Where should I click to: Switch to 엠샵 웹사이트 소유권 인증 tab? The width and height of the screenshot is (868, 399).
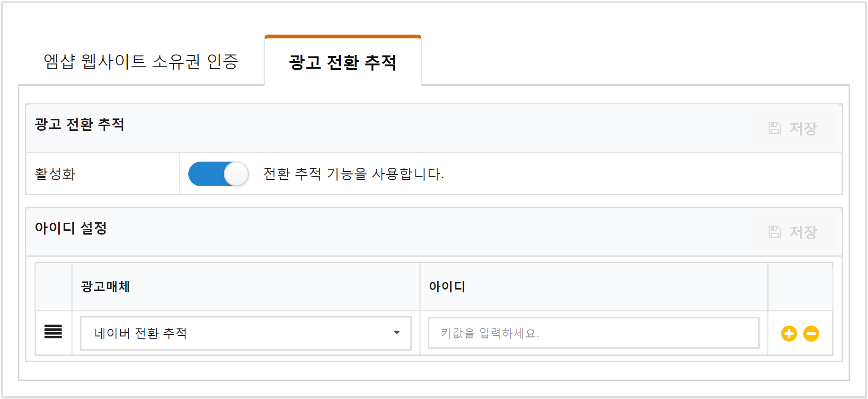click(x=141, y=62)
